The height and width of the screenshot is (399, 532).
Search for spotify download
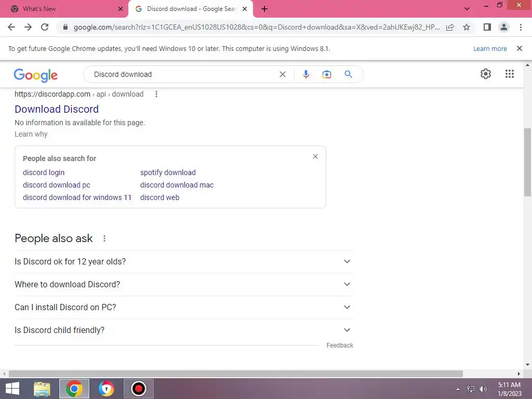tap(168, 172)
